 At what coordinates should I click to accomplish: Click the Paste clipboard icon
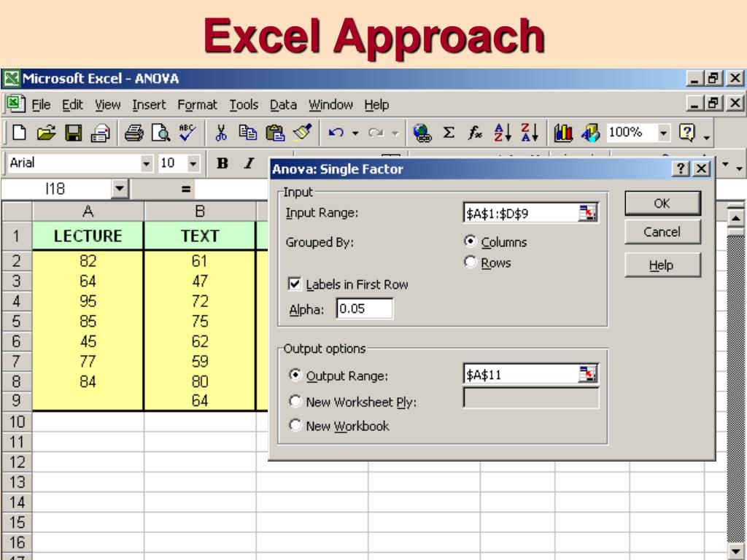point(275,133)
